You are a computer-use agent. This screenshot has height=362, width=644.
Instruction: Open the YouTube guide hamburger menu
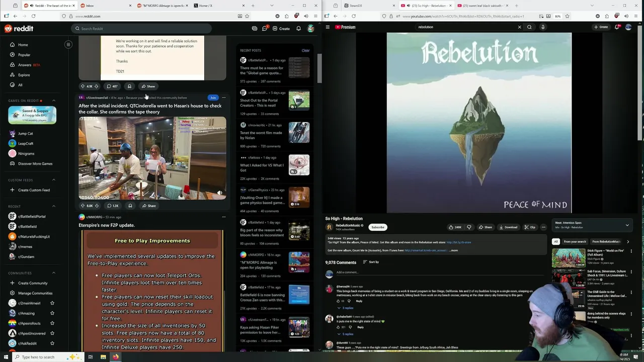[328, 27]
